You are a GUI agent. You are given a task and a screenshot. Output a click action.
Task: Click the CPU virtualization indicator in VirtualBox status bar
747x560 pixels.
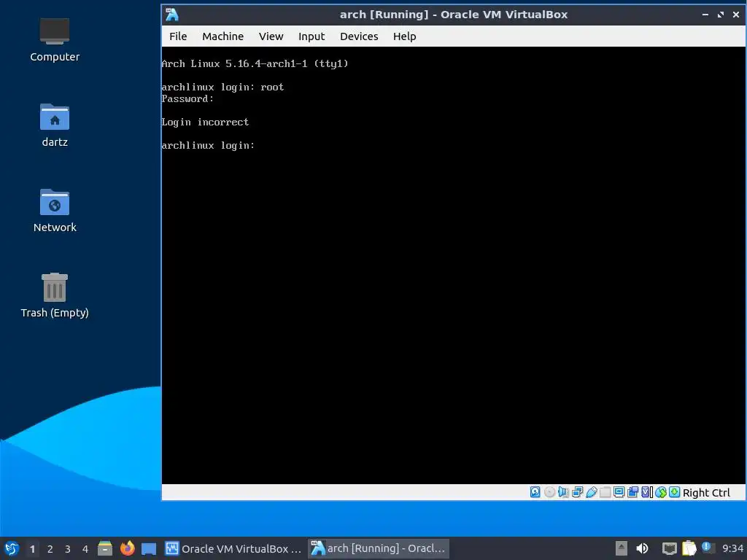coord(647,492)
